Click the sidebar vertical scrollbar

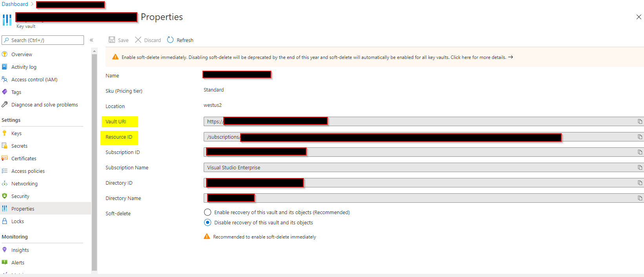[x=94, y=157]
